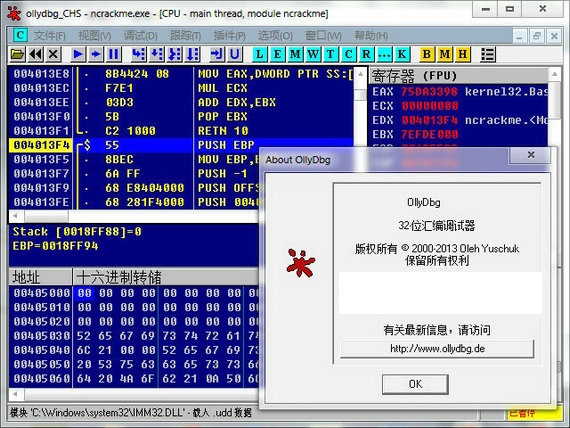Open Threads window with the T icon
Image resolution: width=570 pixels, height=428 pixels.
[x=330, y=55]
